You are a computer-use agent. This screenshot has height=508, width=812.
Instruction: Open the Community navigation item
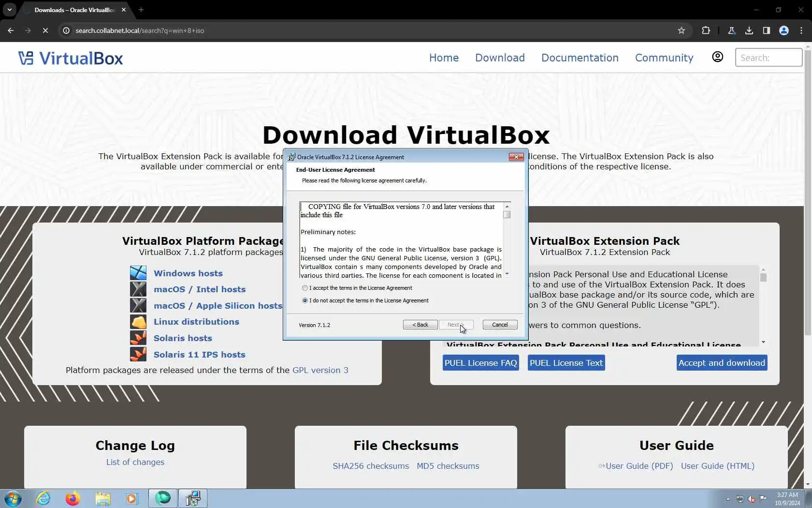[x=664, y=58]
